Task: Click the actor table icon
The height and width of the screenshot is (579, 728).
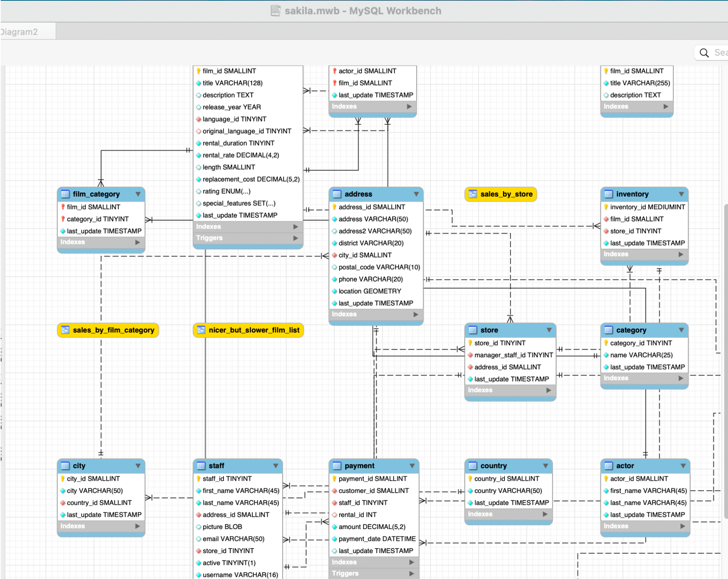Action: (609, 466)
